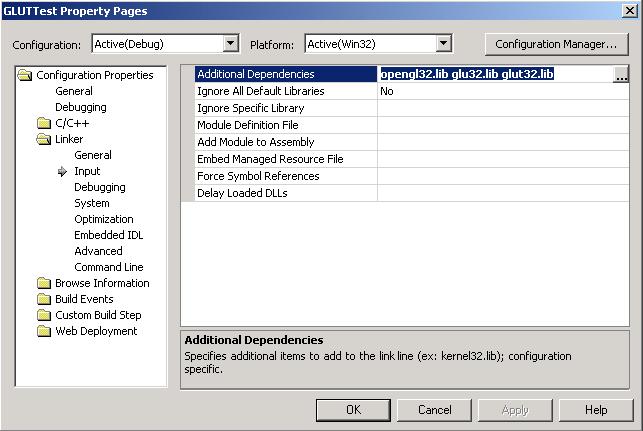Click the open Linker folder icon
The height and width of the screenshot is (431, 643).
(43, 139)
